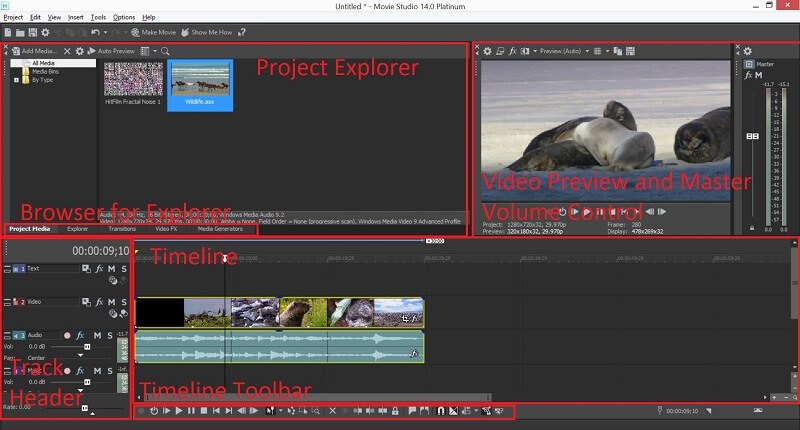Image resolution: width=800 pixels, height=430 pixels.
Task: Open the Show Me How tutorials
Action: tap(207, 32)
